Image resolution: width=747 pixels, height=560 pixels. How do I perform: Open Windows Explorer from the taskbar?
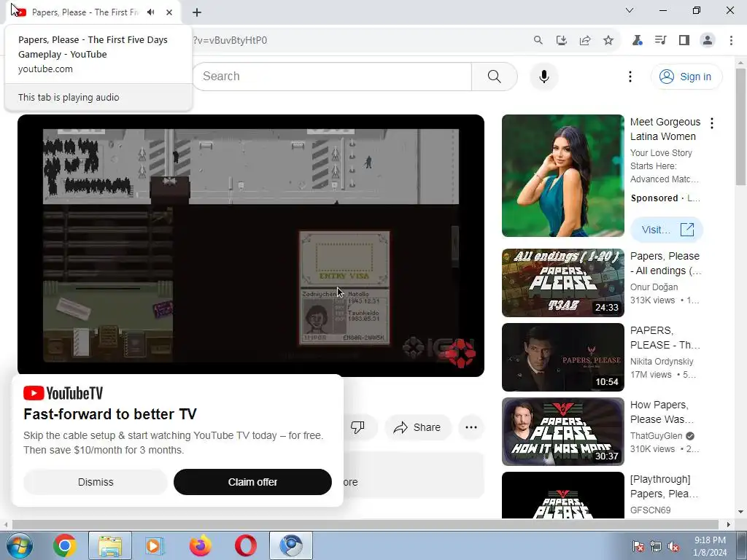tap(110, 545)
